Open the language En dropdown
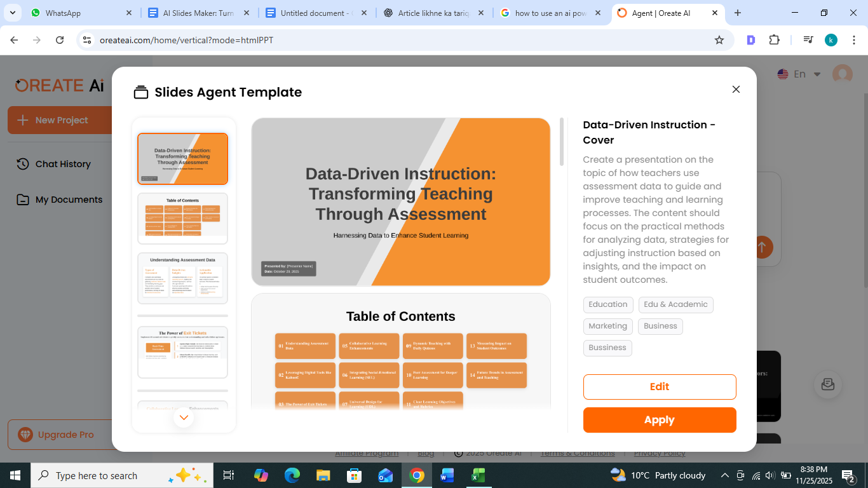 [799, 74]
